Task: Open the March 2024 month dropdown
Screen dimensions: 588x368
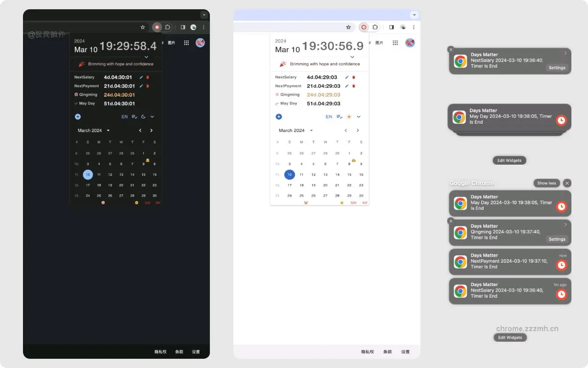Action: [93, 130]
